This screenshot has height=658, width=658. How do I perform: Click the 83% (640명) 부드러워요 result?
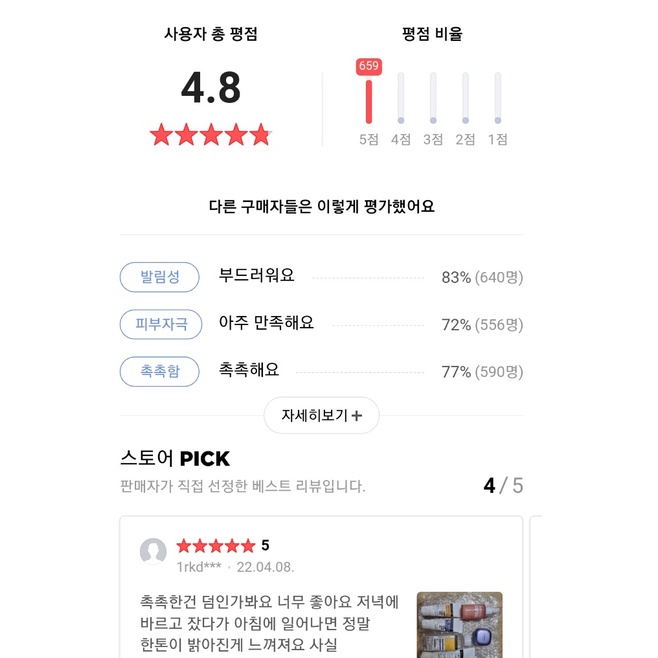pyautogui.click(x=482, y=277)
